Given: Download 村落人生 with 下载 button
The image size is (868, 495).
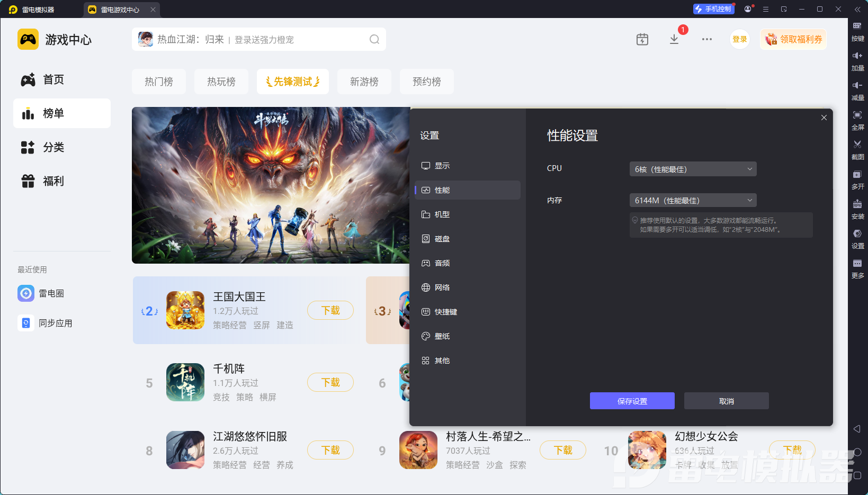Looking at the screenshot, I should [x=563, y=450].
